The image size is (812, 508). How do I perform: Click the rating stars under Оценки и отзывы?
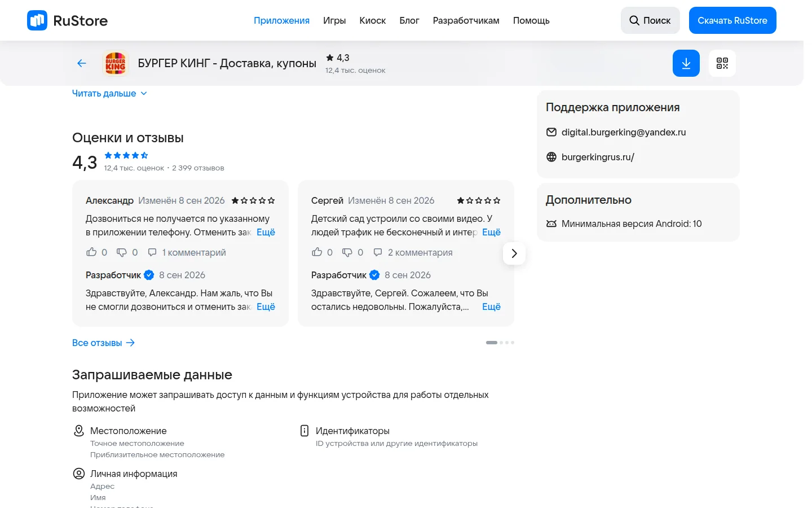pos(126,155)
